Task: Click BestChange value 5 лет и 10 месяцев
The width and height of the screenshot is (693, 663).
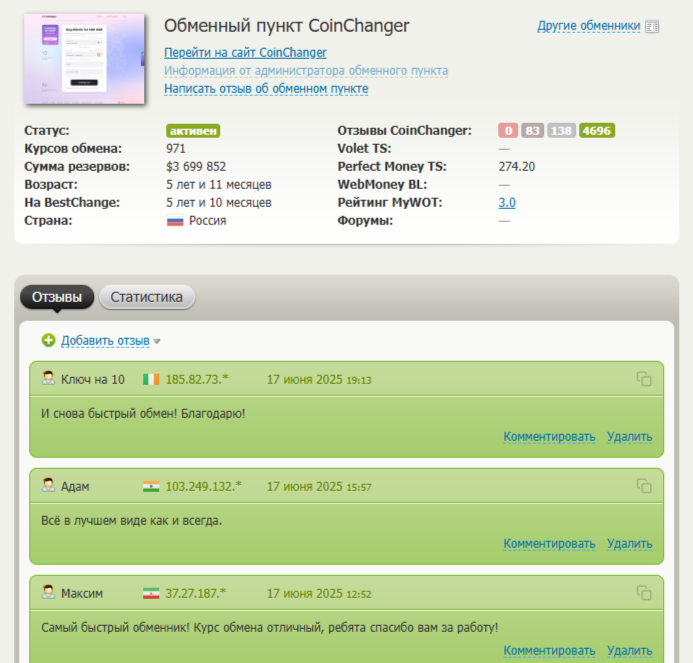Action: (219, 203)
